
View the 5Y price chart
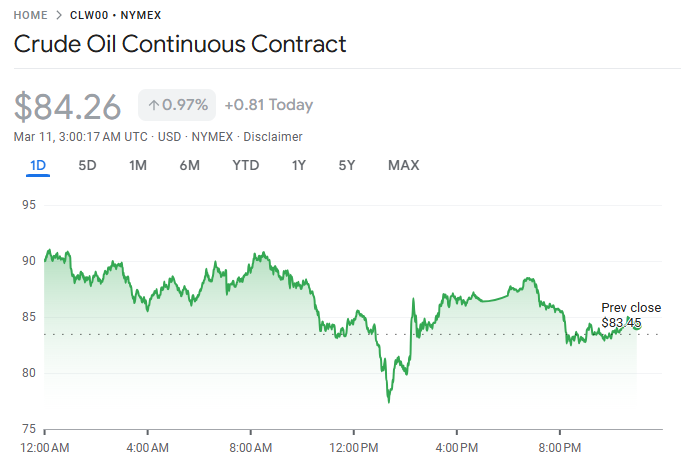tap(346, 165)
